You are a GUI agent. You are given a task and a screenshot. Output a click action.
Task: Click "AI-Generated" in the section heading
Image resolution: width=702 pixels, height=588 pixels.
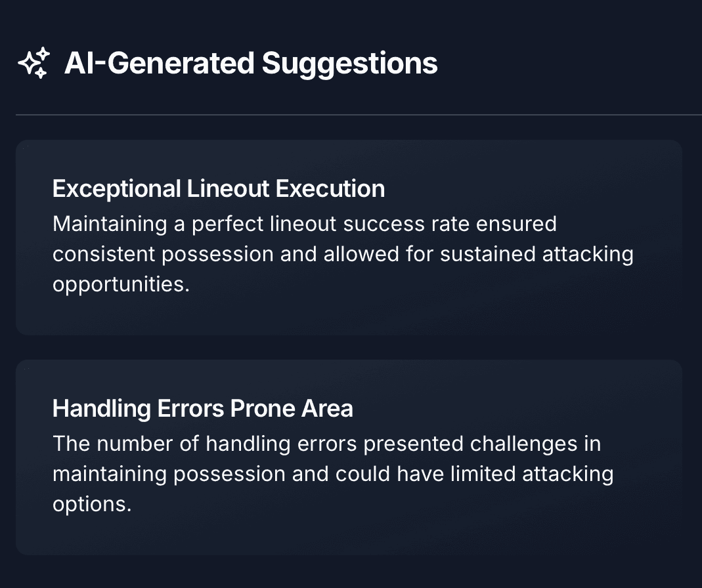click(x=159, y=64)
